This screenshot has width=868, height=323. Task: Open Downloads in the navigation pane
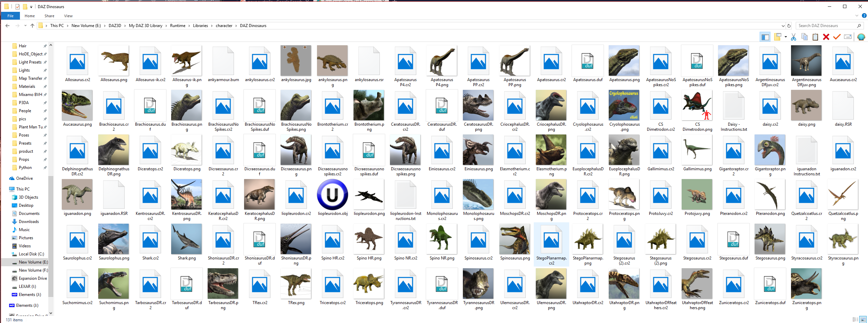[29, 222]
